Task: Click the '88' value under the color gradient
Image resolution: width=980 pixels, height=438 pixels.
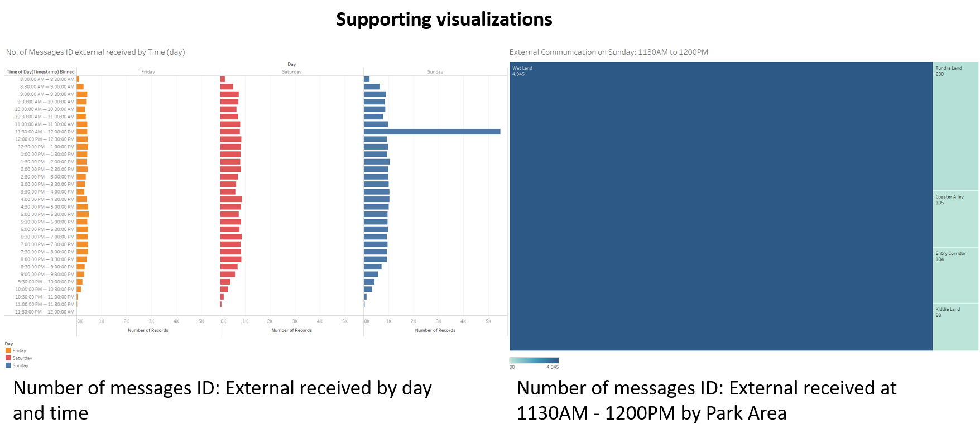Action: click(512, 367)
